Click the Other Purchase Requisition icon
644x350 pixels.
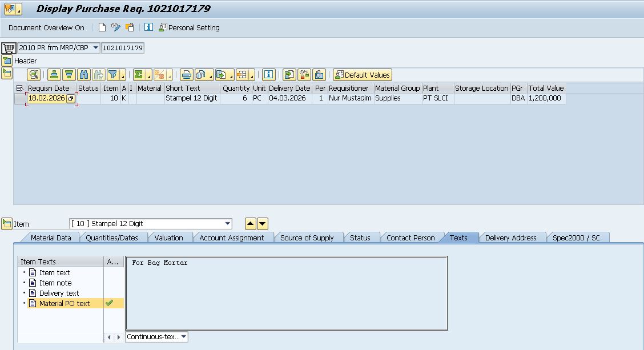point(130,27)
